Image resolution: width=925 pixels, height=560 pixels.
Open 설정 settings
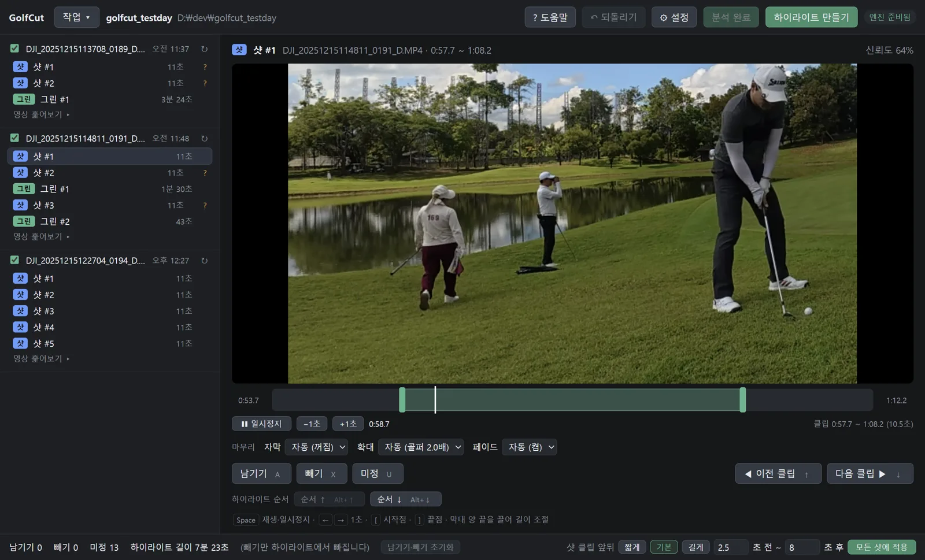[674, 17]
